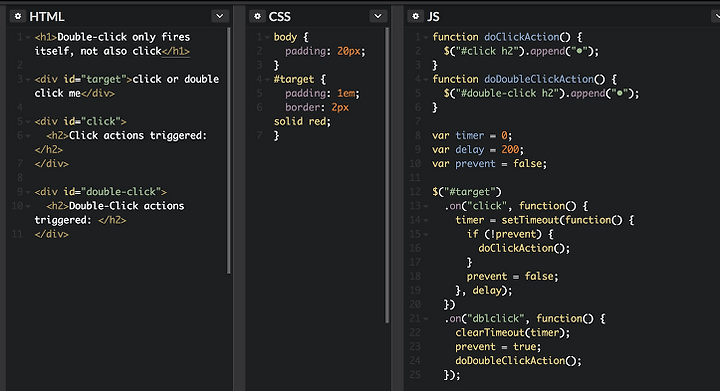Place cursor on 'var prevent = false;' line
This screenshot has height=391, width=720.
pos(489,164)
